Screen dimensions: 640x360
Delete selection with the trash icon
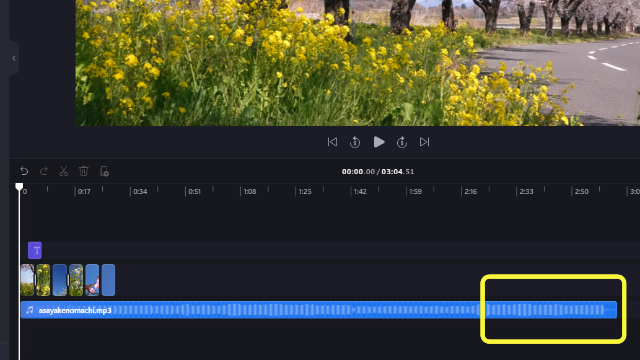pos(84,171)
